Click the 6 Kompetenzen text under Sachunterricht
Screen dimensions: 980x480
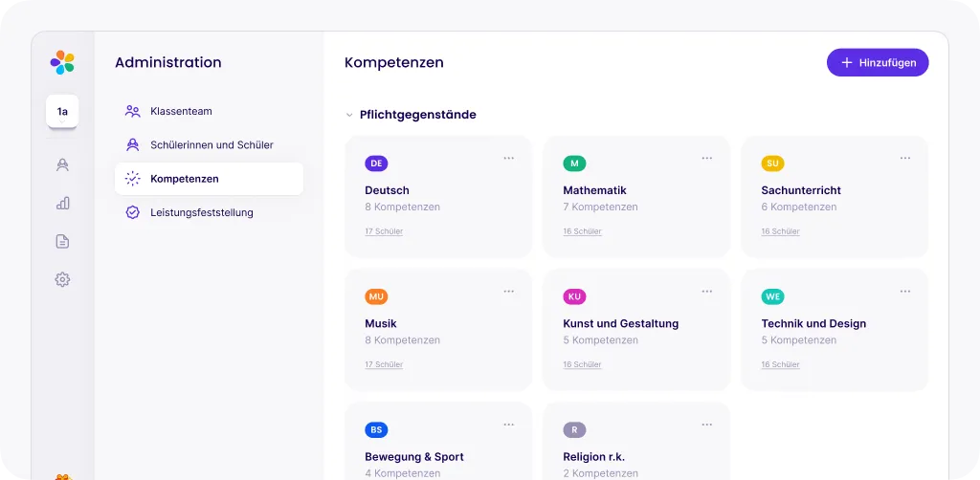point(799,207)
